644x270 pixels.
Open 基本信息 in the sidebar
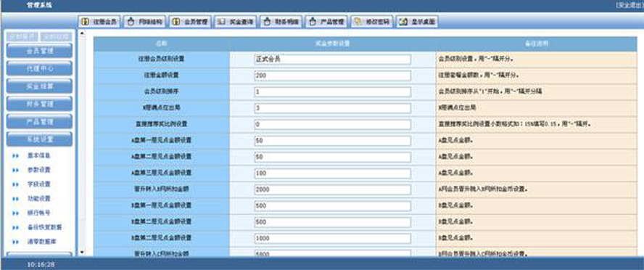pyautogui.click(x=38, y=156)
